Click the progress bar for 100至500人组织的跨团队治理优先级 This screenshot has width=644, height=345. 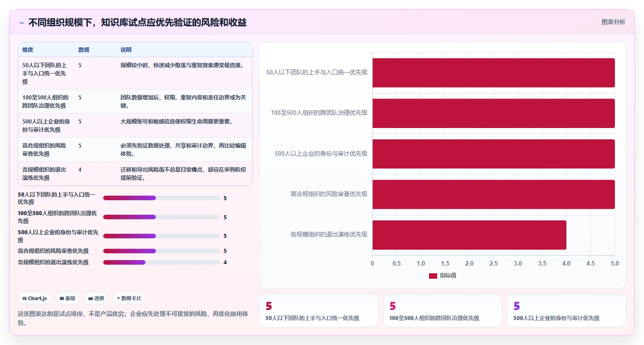point(161,217)
